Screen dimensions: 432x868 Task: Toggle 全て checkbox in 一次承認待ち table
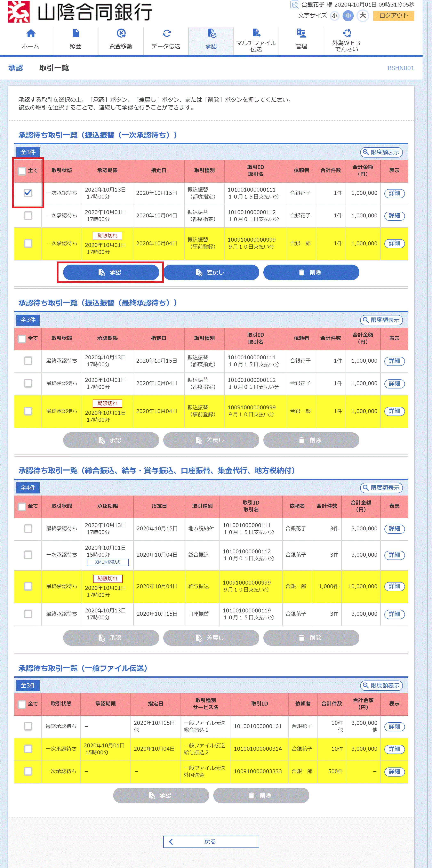click(x=22, y=171)
